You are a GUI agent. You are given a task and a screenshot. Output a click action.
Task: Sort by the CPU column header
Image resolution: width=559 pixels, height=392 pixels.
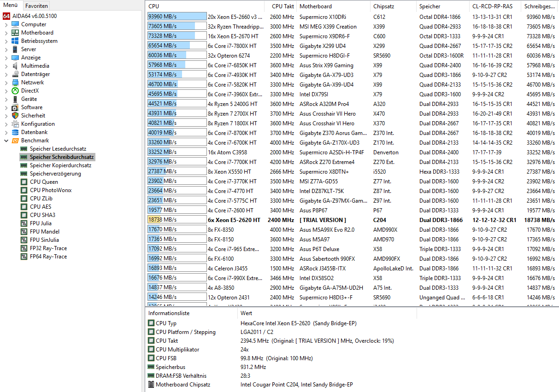205,6
